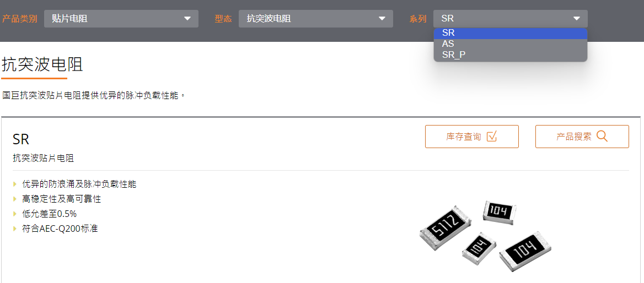This screenshot has height=283, width=644.
Task: Choose AS from the series list
Action: [511, 44]
